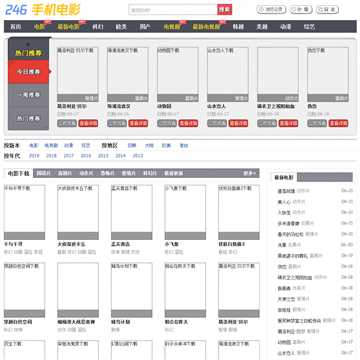Filter by 日韩 region
Image resolution: width=360 pixels, height=360 pixels.
[x=132, y=146]
